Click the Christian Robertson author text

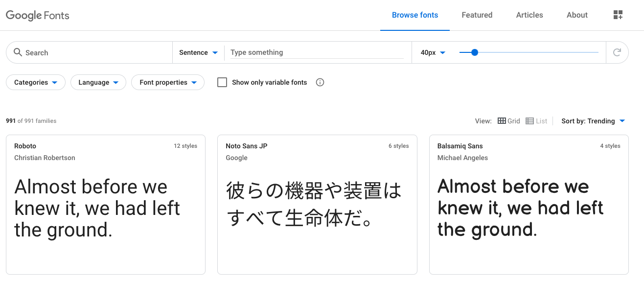(45, 158)
